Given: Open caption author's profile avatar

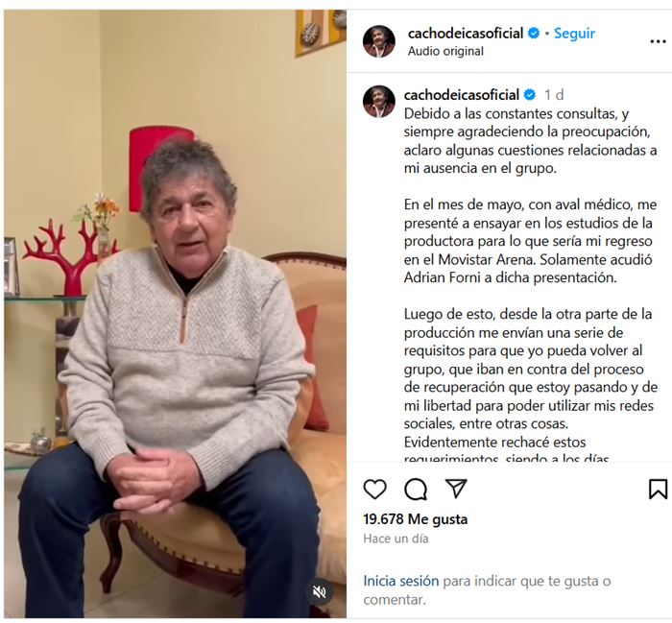Looking at the screenshot, I should pyautogui.click(x=379, y=101).
